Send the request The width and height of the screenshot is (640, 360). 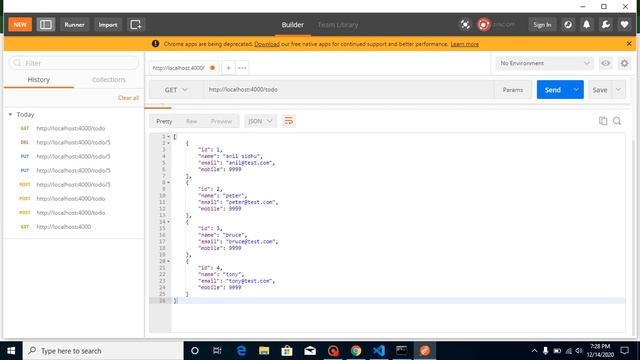(x=553, y=90)
